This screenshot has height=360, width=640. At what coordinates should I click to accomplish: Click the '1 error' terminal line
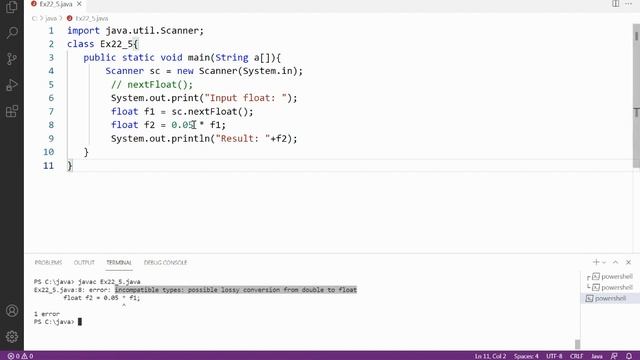pos(47,314)
